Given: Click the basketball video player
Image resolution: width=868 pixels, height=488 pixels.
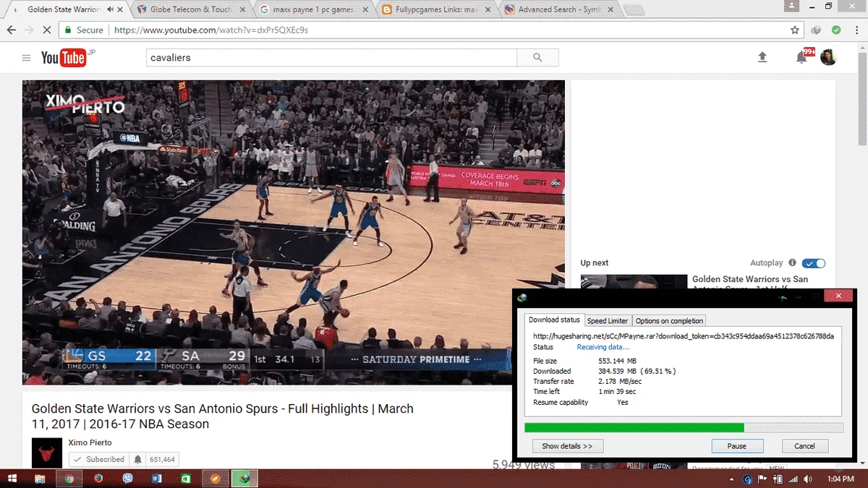Looking at the screenshot, I should [x=293, y=232].
